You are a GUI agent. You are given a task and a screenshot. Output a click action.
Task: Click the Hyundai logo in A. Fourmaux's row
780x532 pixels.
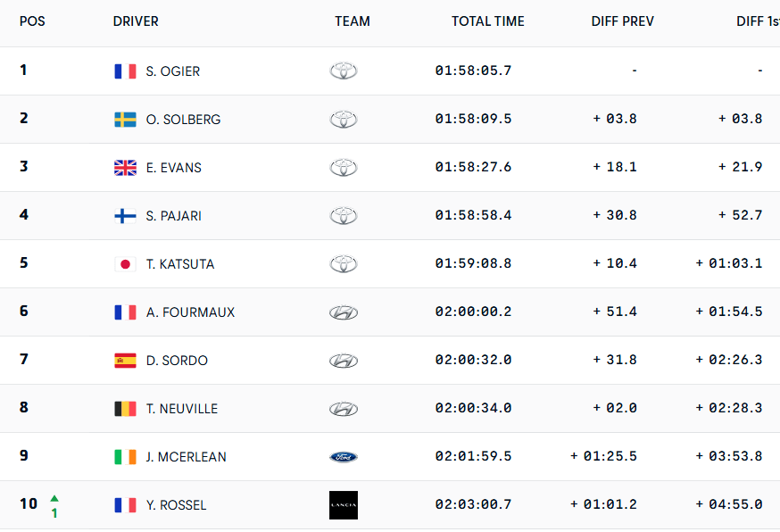point(344,312)
